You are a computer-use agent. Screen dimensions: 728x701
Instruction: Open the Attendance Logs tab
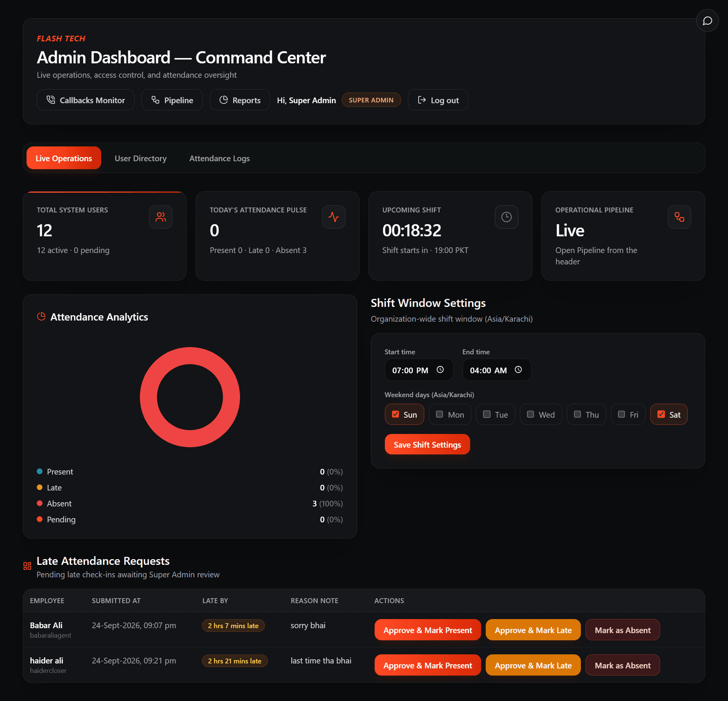(x=220, y=158)
